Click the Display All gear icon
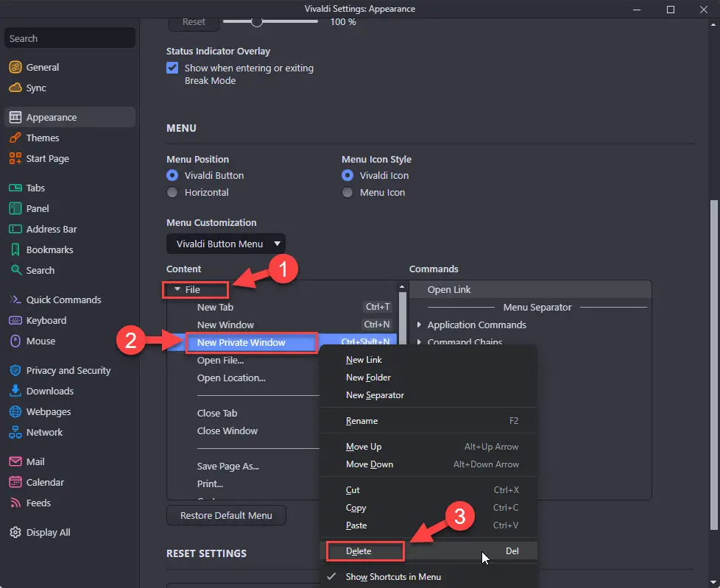The image size is (720, 588). [x=15, y=532]
